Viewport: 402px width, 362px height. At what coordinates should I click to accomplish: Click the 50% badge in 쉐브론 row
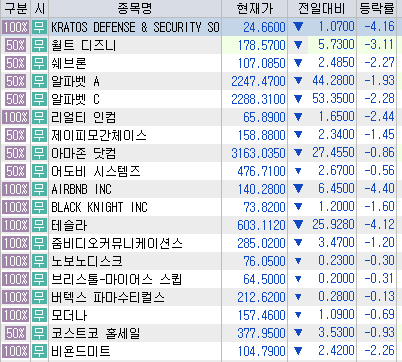tap(15, 63)
